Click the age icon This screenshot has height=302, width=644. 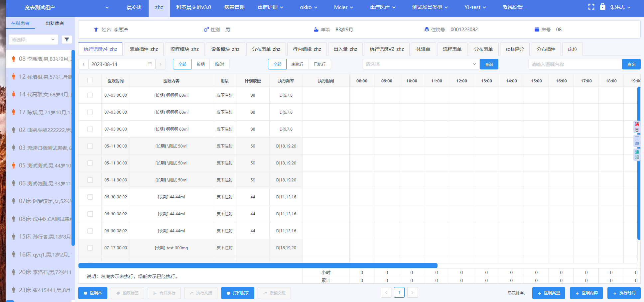pyautogui.click(x=316, y=29)
